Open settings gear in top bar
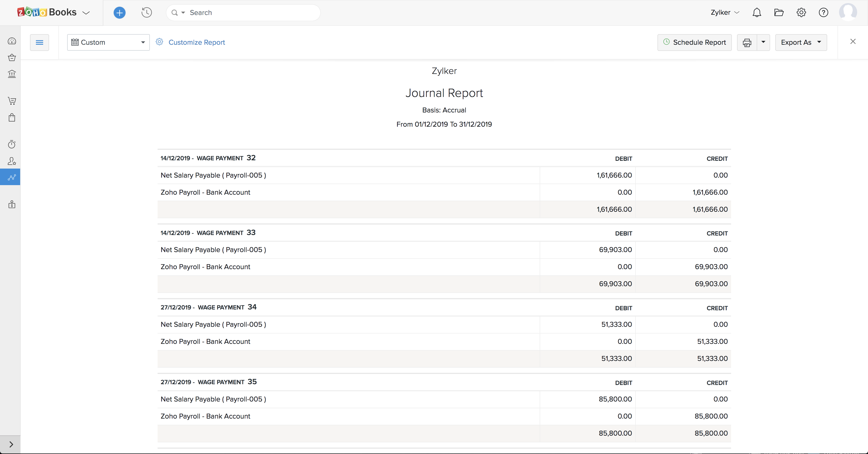The image size is (868, 454). click(801, 13)
